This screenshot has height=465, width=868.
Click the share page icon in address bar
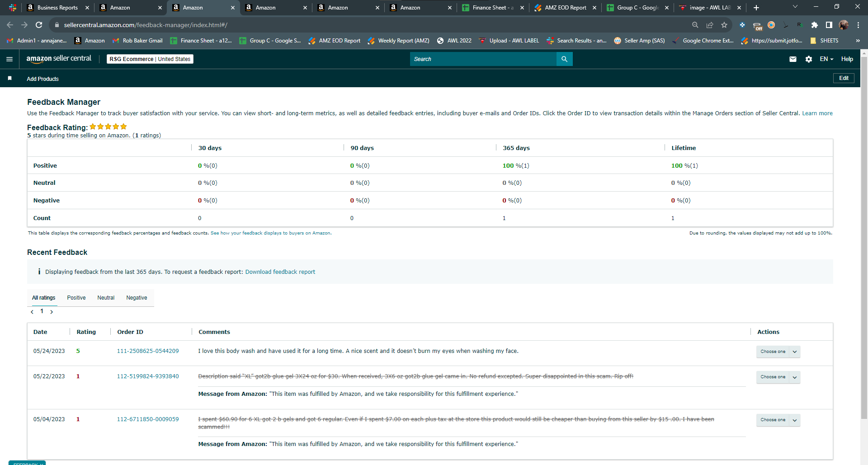click(x=710, y=25)
